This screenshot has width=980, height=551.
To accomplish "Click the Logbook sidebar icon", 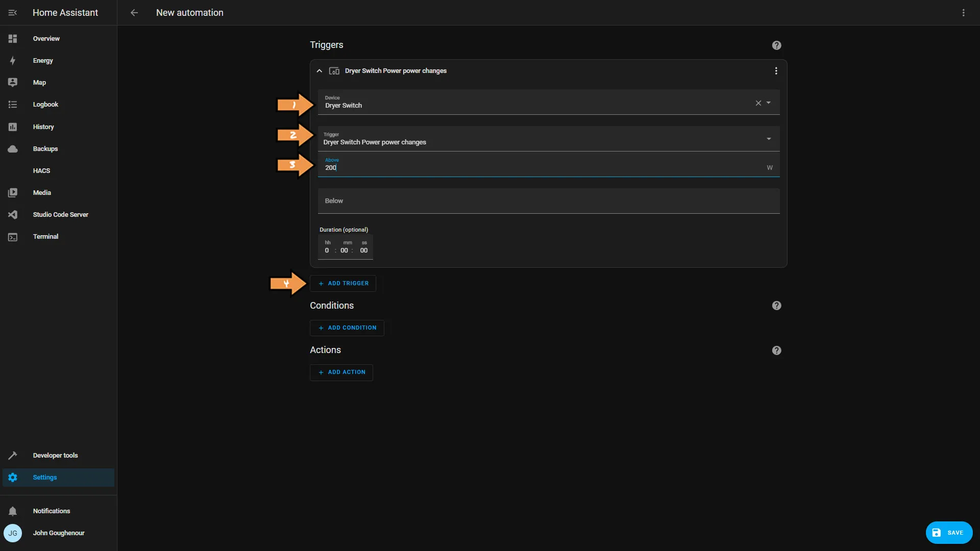I will [x=12, y=104].
